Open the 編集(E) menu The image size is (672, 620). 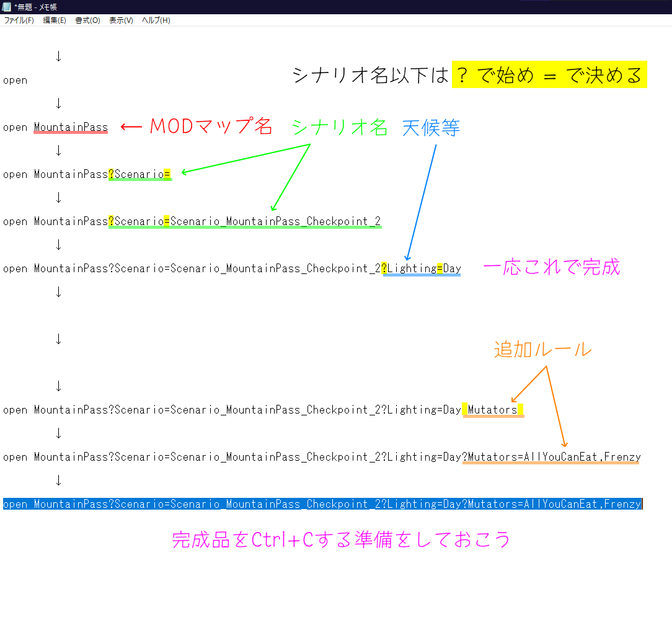(54, 20)
